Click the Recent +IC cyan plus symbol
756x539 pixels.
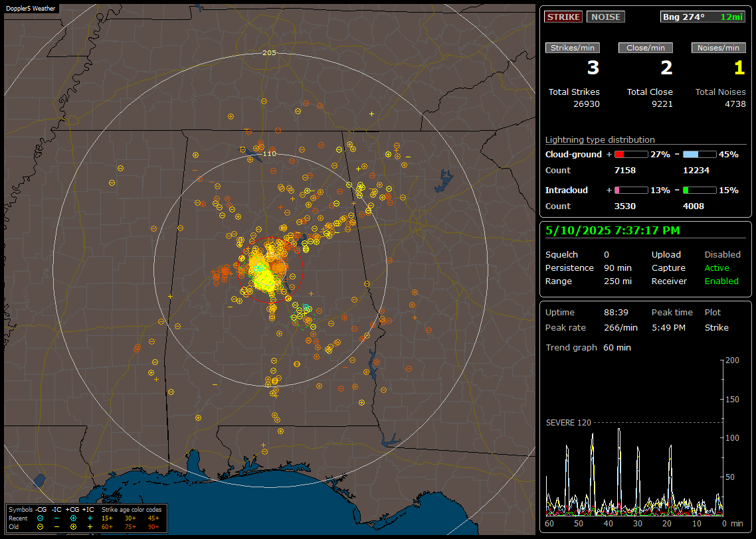(90, 518)
